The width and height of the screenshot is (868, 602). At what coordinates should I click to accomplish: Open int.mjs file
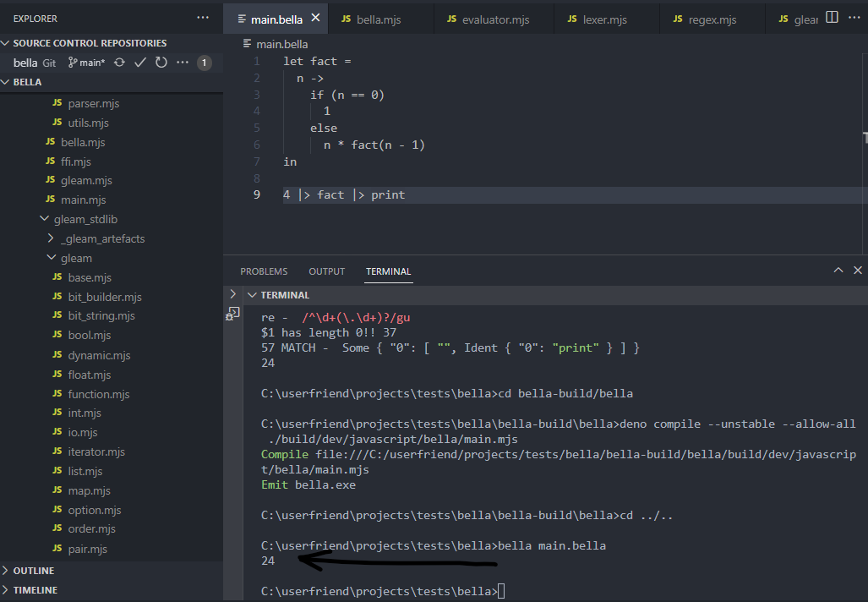pyautogui.click(x=85, y=413)
